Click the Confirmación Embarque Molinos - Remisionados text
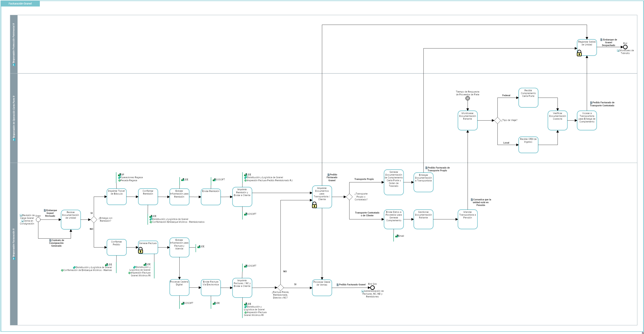This screenshot has height=334, width=644. tap(178, 222)
